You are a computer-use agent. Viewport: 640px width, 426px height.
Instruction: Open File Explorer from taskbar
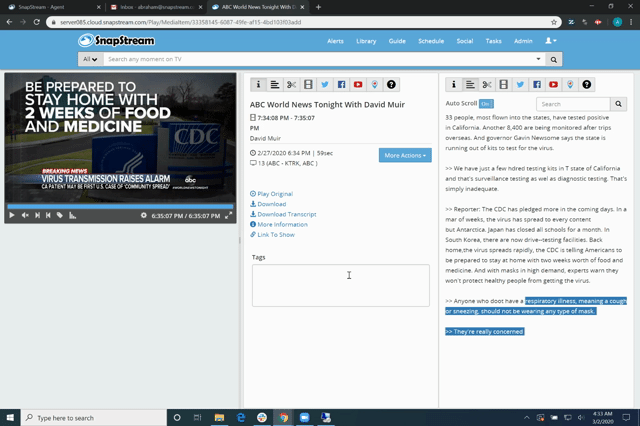[x=219, y=417]
